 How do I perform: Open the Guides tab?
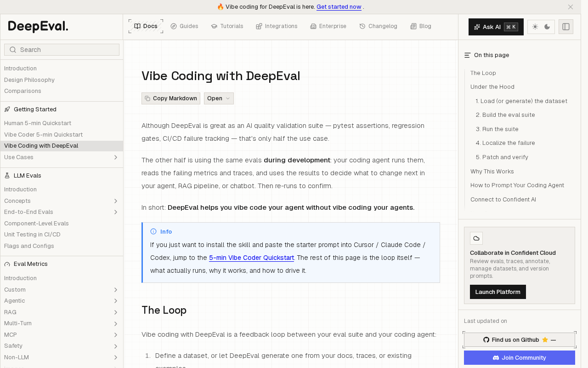184,26
